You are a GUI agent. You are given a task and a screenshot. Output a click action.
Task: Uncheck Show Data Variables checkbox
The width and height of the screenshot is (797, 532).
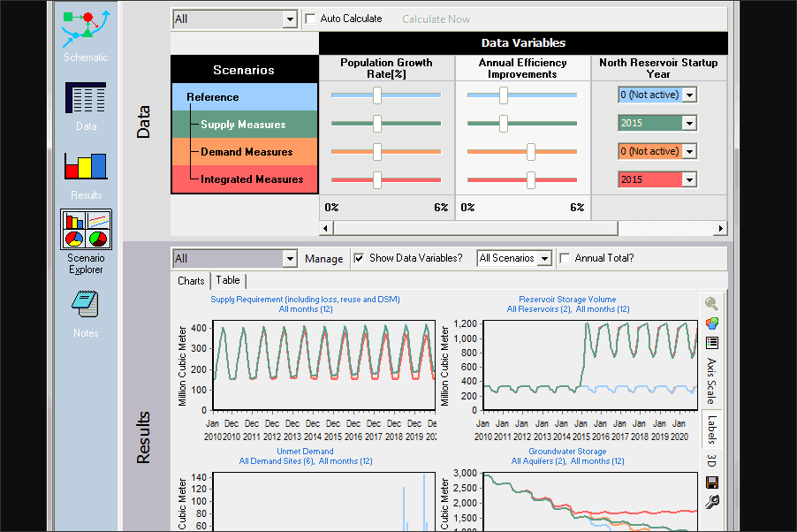click(359, 258)
